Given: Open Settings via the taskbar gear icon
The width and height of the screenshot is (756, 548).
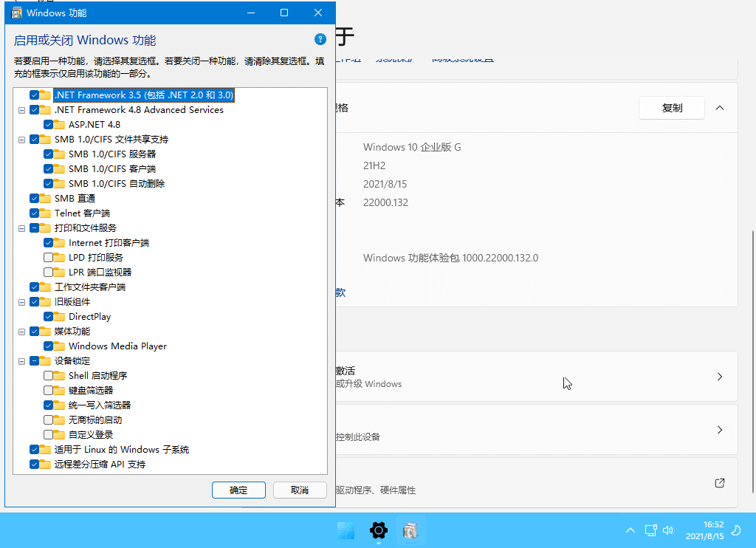Looking at the screenshot, I should point(378,530).
